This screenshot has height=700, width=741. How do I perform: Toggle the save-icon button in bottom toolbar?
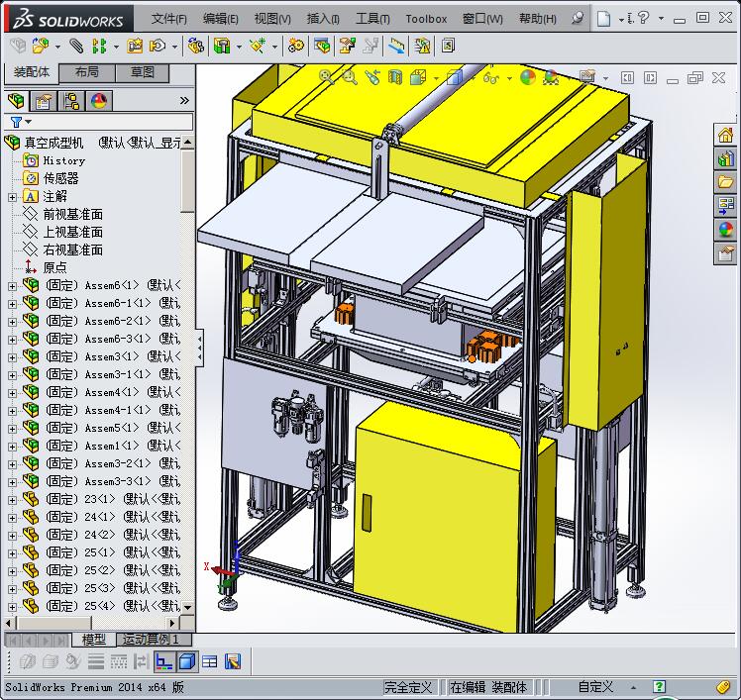233,661
